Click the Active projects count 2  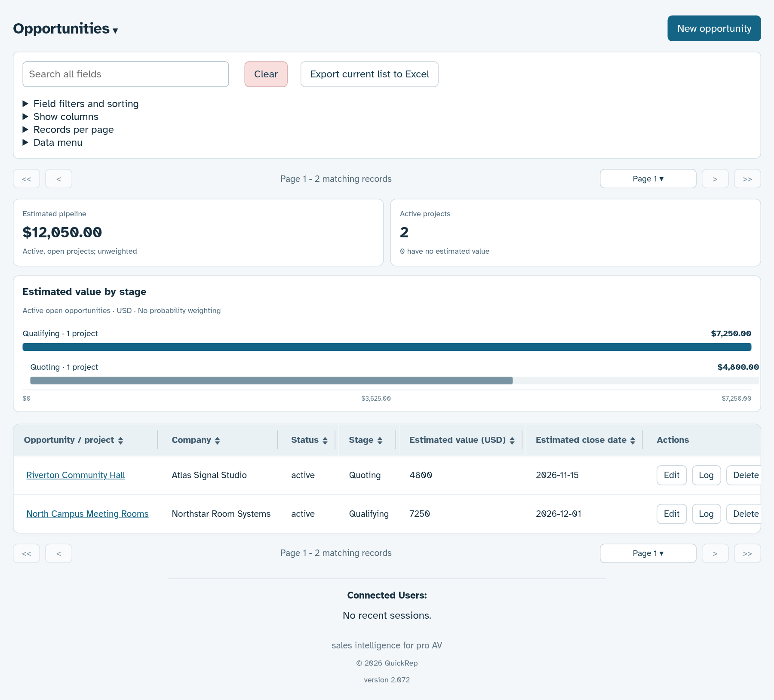click(x=404, y=233)
